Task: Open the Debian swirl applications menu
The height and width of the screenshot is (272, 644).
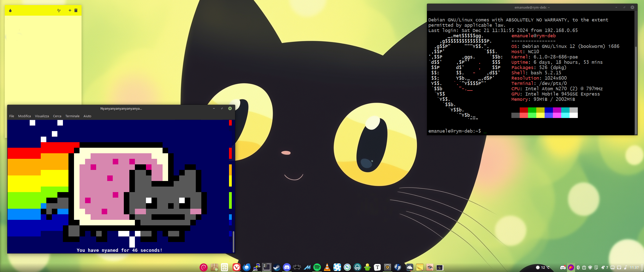Action: (x=204, y=267)
